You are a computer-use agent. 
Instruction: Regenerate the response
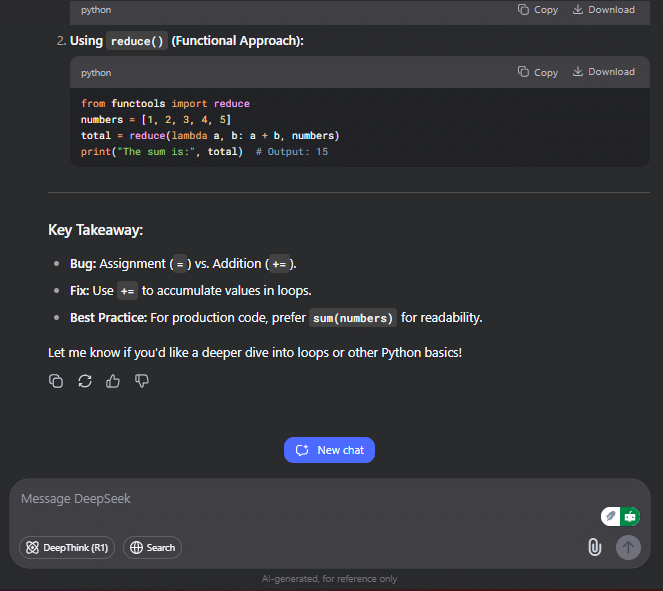coord(85,381)
